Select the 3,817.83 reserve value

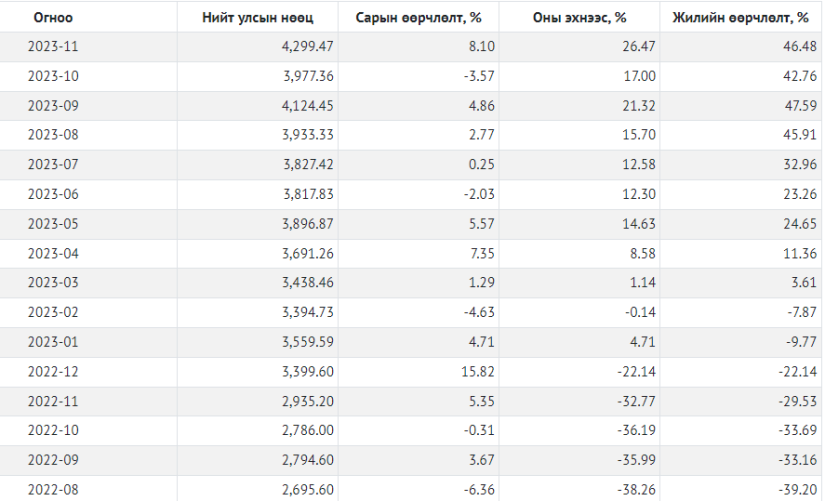308,194
